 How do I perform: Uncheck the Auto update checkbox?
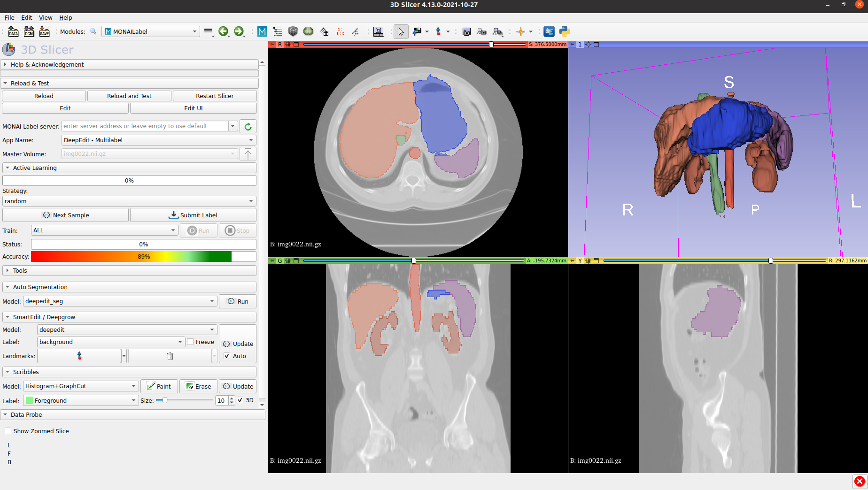point(227,356)
